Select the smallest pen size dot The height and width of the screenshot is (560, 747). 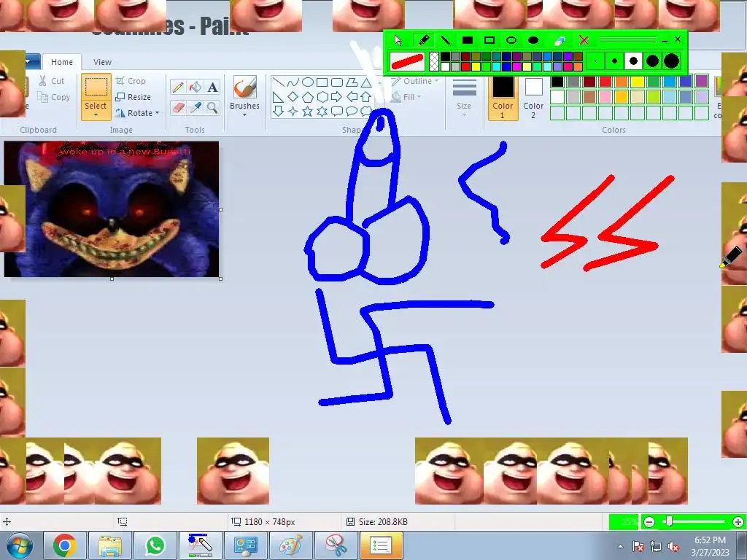point(595,61)
